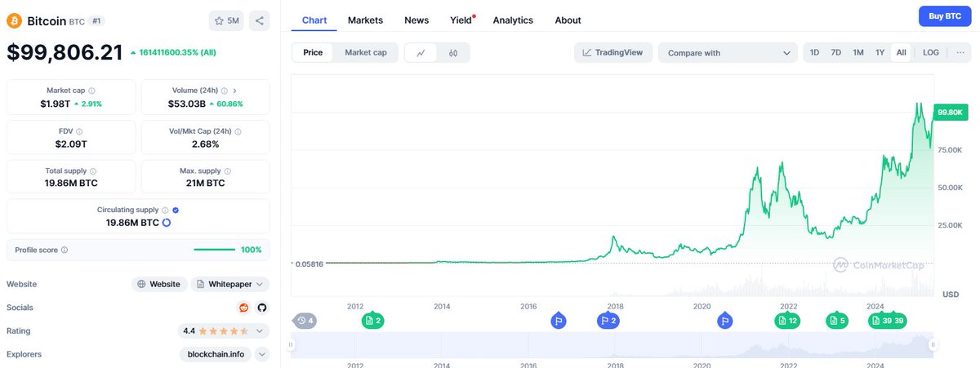The image size is (980, 368).
Task: Set chart range to 1D
Action: click(814, 52)
